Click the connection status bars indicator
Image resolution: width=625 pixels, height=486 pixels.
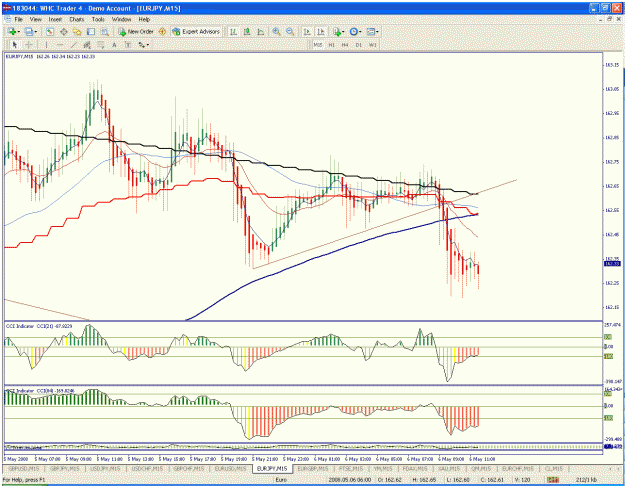tap(552, 480)
